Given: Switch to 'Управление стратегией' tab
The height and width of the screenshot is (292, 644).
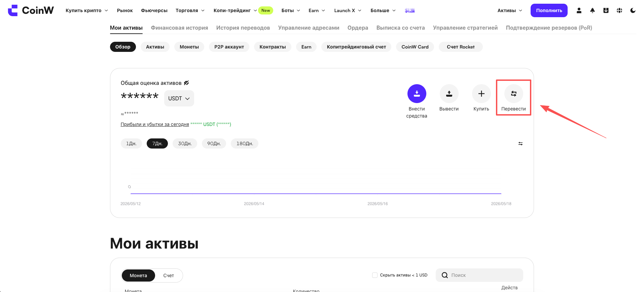Looking at the screenshot, I should [x=465, y=28].
